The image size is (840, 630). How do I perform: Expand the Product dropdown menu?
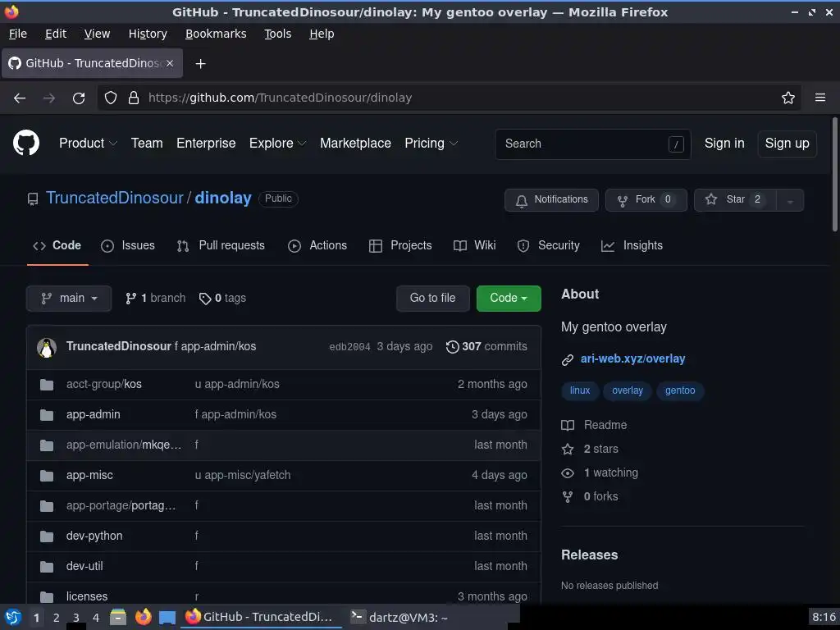click(88, 143)
